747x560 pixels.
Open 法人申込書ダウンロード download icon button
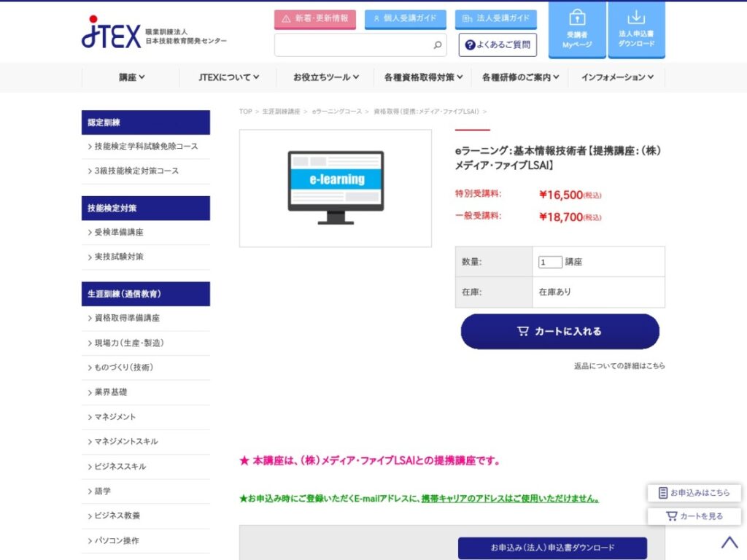click(x=636, y=29)
